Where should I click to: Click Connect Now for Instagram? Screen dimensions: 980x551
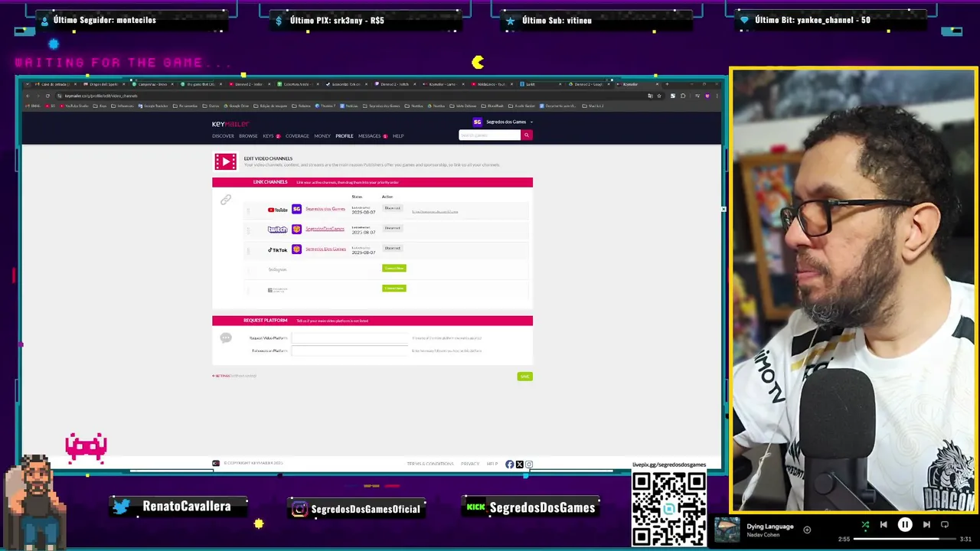point(394,269)
